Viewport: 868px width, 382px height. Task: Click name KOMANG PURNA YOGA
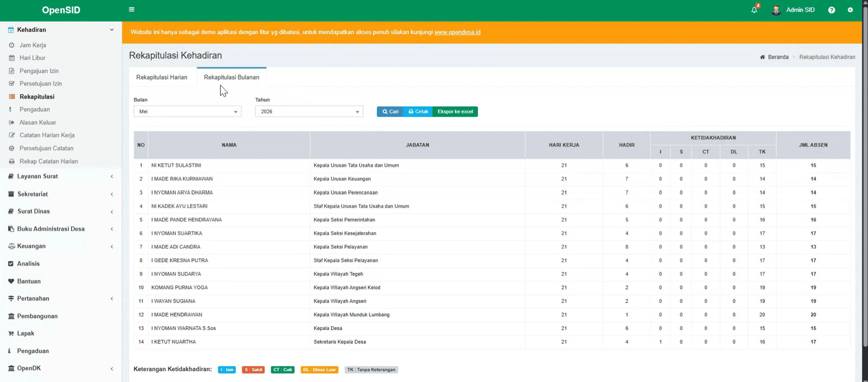tap(179, 288)
